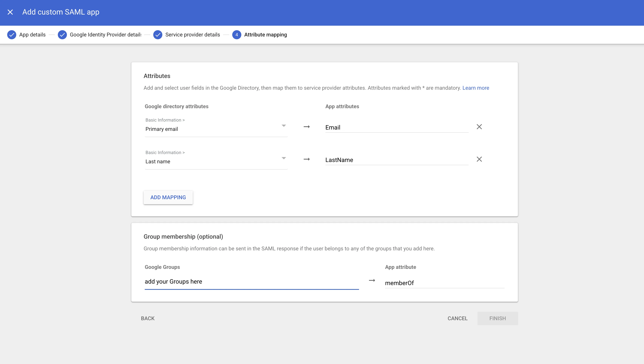Edit the Email app attribute field

(x=397, y=127)
